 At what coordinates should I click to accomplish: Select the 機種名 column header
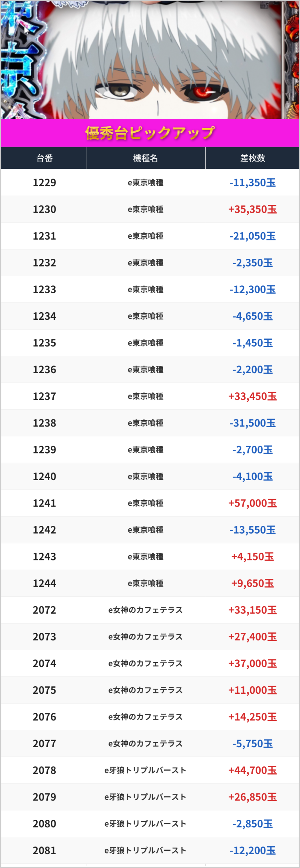pos(146,158)
